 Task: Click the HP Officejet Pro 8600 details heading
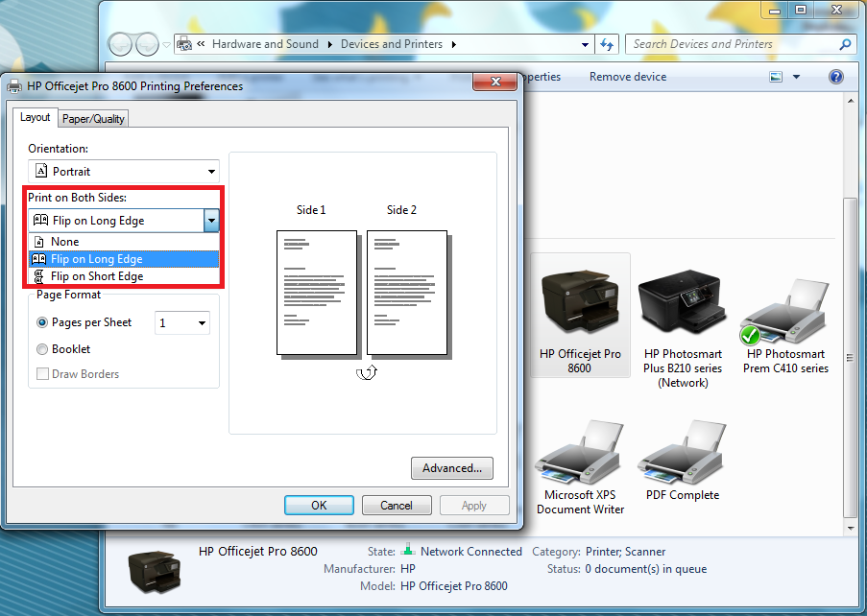point(257,552)
